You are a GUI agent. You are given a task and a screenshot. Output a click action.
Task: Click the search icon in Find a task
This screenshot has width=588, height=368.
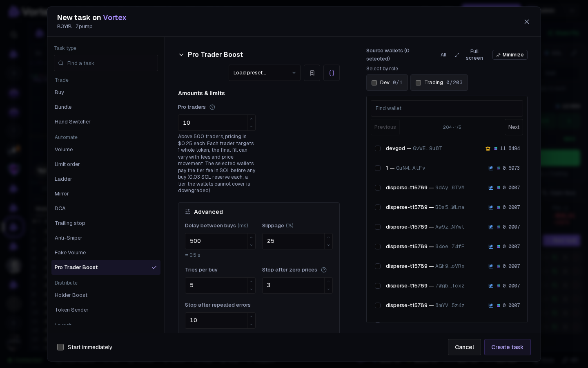coord(61,63)
